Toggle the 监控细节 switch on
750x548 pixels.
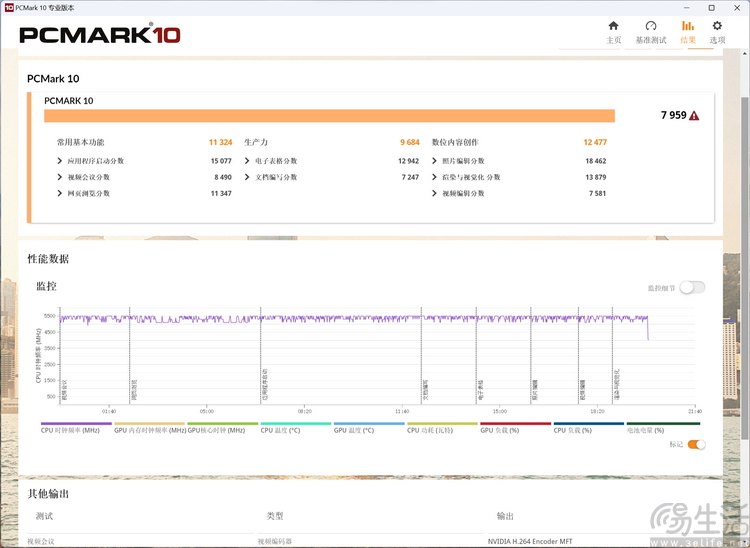(692, 288)
